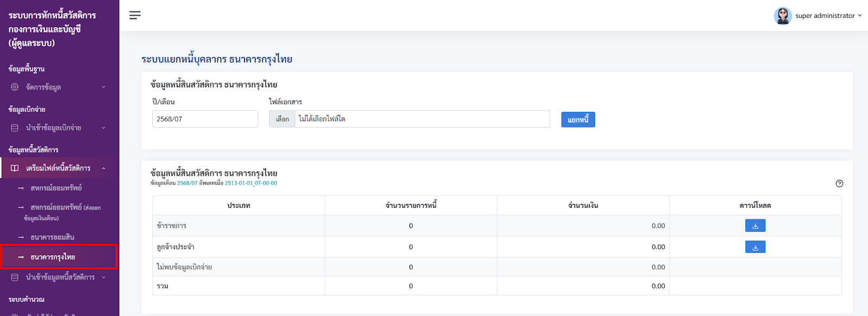Click the เลือก file chooser button
The height and width of the screenshot is (316, 868).
click(x=282, y=119)
